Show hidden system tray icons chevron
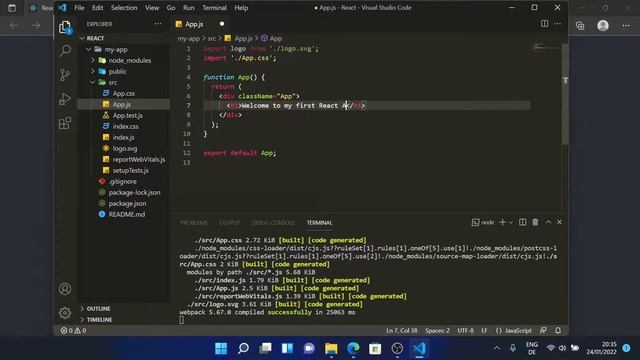This screenshot has width=640, height=360. pos(497,348)
